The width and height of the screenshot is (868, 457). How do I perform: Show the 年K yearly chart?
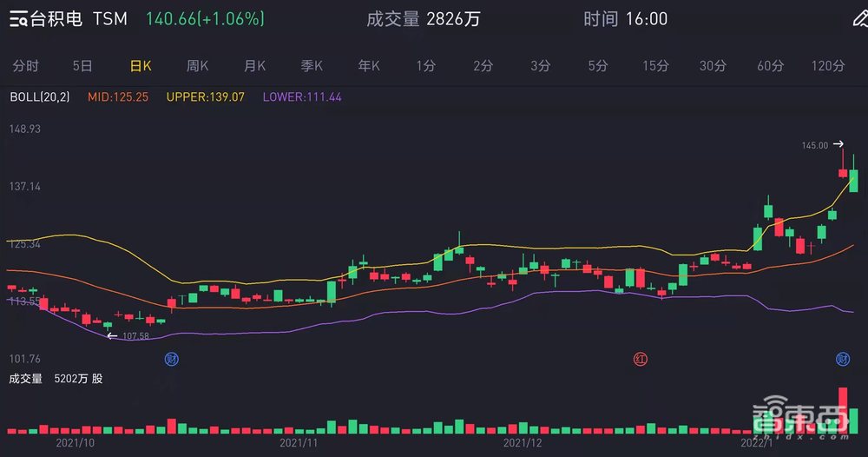coord(369,65)
